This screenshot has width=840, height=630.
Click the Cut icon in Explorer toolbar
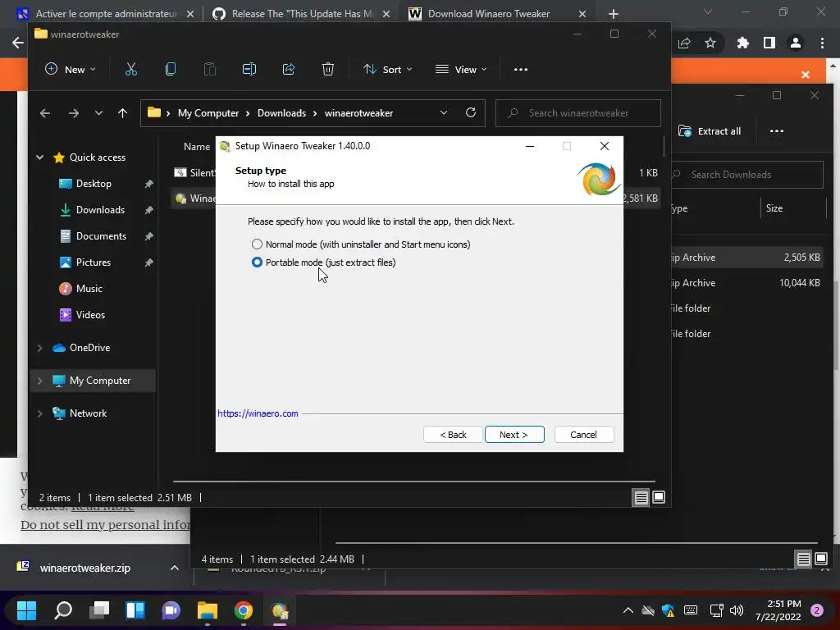coord(130,69)
